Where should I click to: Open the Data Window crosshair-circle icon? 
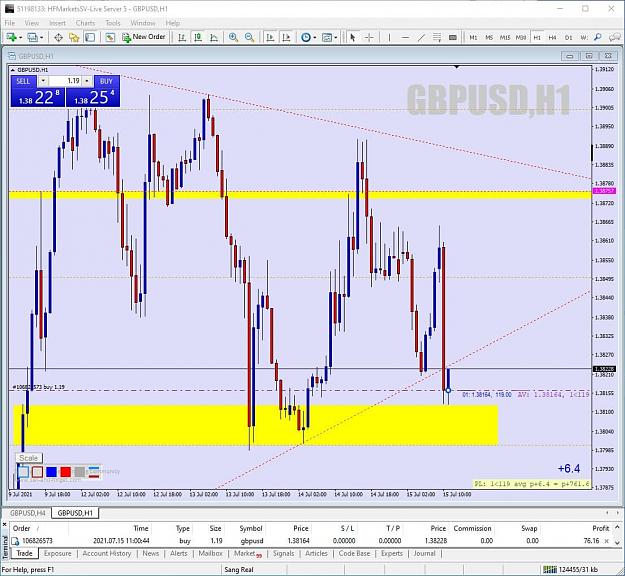(58, 37)
